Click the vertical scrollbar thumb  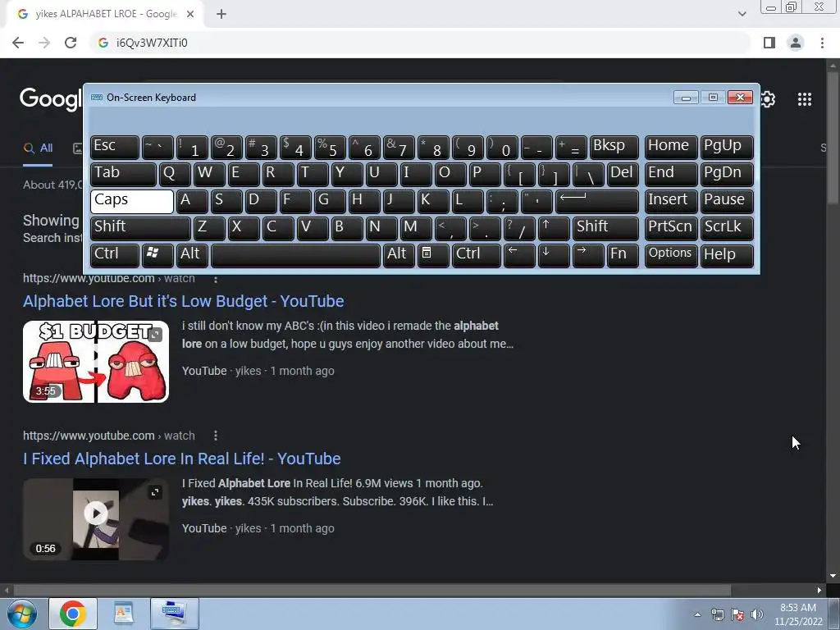pos(833,137)
